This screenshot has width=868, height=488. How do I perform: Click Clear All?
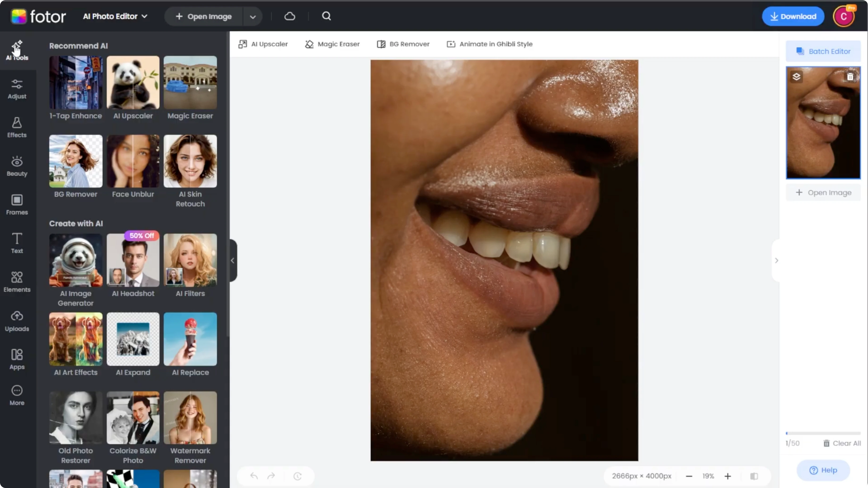pyautogui.click(x=842, y=443)
